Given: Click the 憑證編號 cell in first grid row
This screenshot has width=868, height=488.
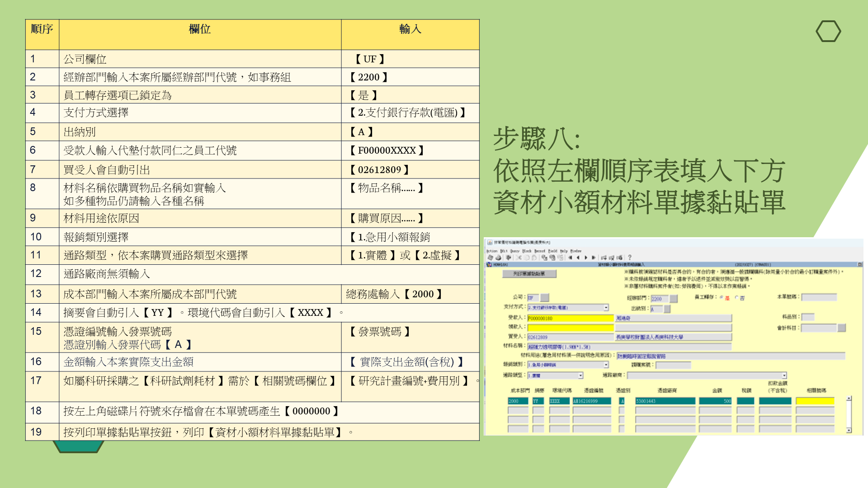Looking at the screenshot, I should [x=592, y=401].
